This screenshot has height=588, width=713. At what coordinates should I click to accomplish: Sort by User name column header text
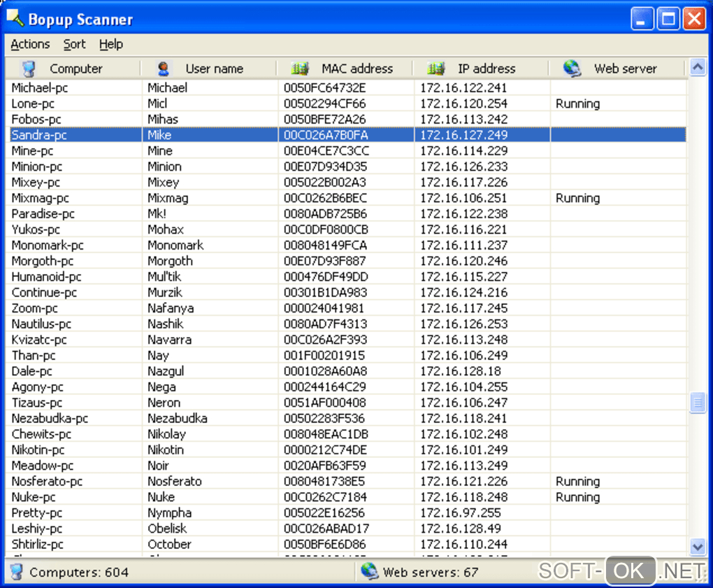point(214,69)
